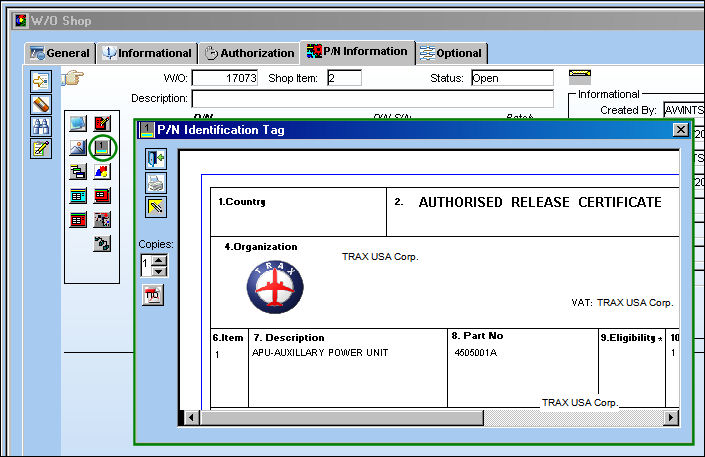Increase the Copies count with up arrow
Viewport: 705px width, 457px height.
[x=159, y=260]
